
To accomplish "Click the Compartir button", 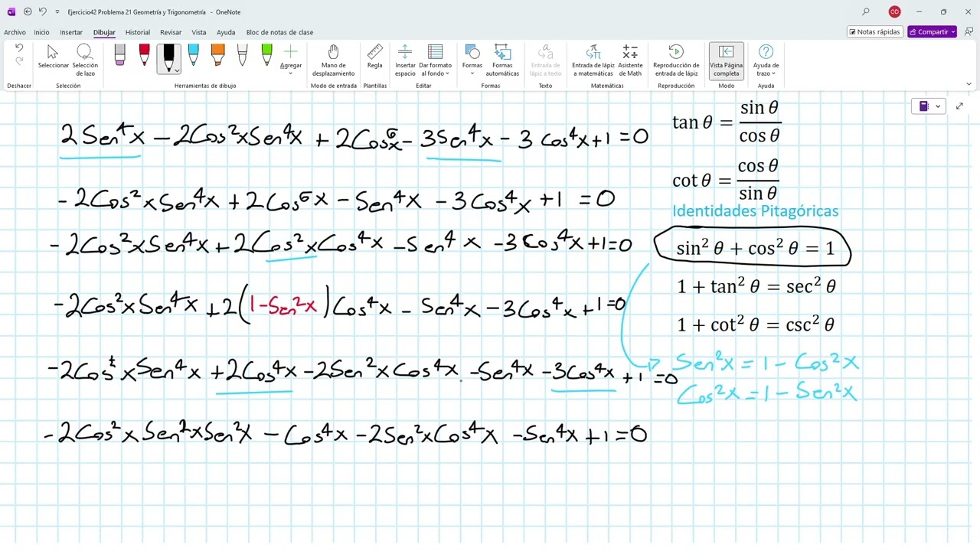I will (932, 32).
